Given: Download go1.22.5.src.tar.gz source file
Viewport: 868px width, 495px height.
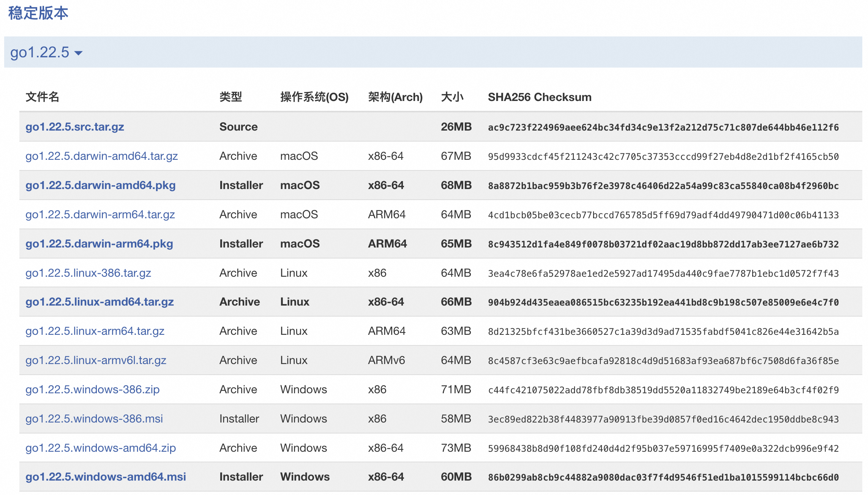Looking at the screenshot, I should (75, 127).
